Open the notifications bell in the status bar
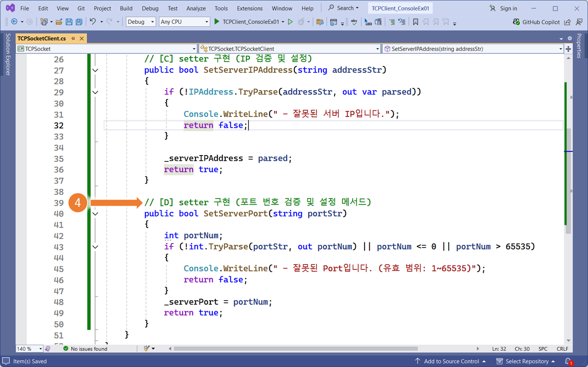 [x=568, y=361]
